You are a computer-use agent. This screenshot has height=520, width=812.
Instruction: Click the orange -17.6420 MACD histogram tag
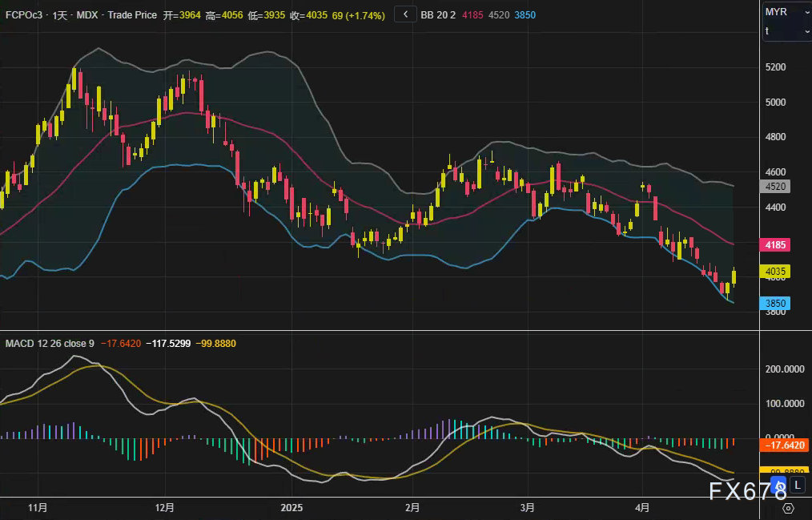[x=785, y=445]
